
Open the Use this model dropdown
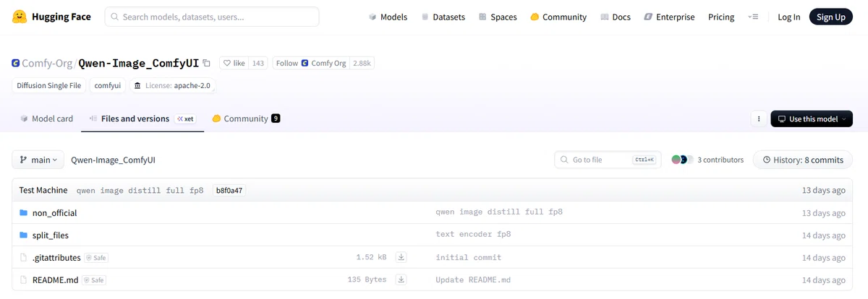812,118
